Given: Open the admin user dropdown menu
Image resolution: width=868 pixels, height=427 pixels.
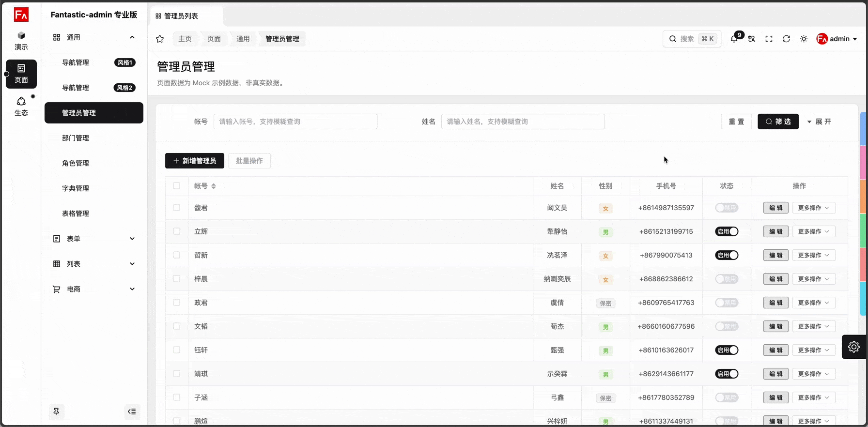Looking at the screenshot, I should point(837,39).
